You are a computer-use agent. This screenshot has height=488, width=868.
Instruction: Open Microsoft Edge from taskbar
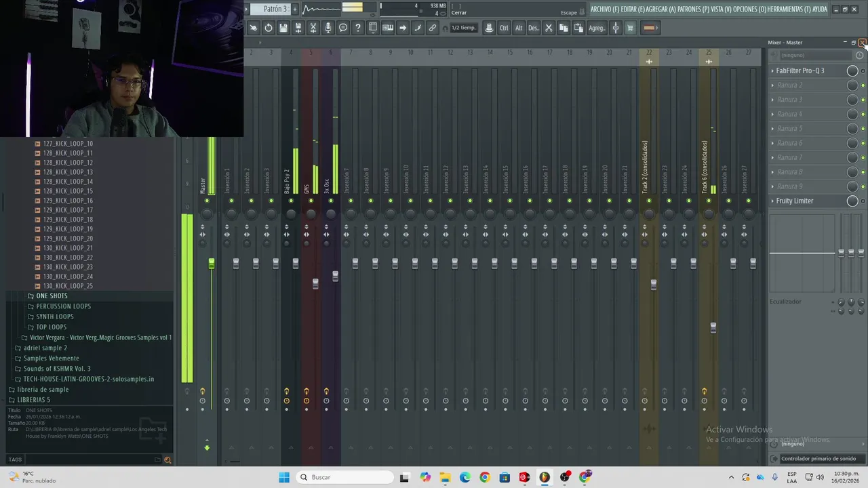click(x=465, y=477)
